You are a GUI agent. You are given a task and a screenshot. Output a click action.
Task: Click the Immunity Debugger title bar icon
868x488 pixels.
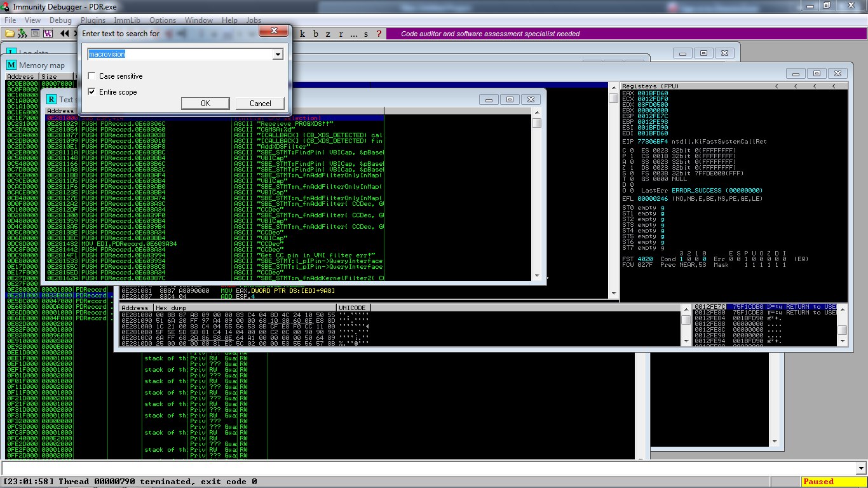point(6,6)
